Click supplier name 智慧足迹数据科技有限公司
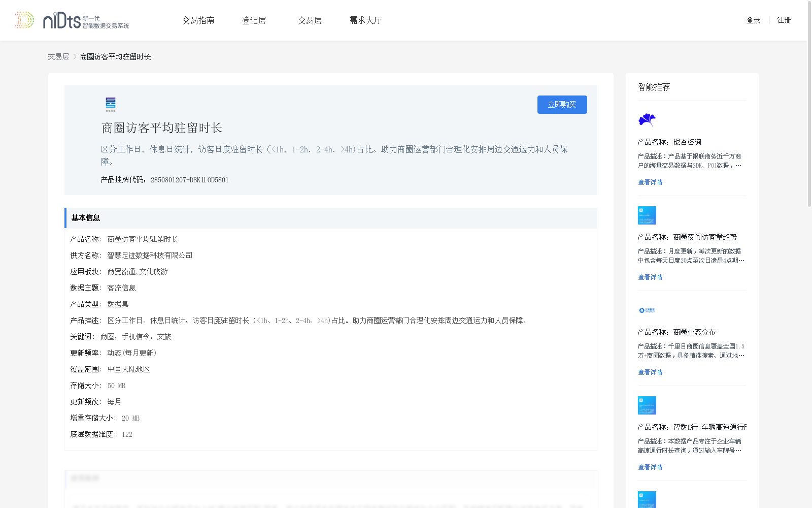812x508 pixels. (x=150, y=256)
